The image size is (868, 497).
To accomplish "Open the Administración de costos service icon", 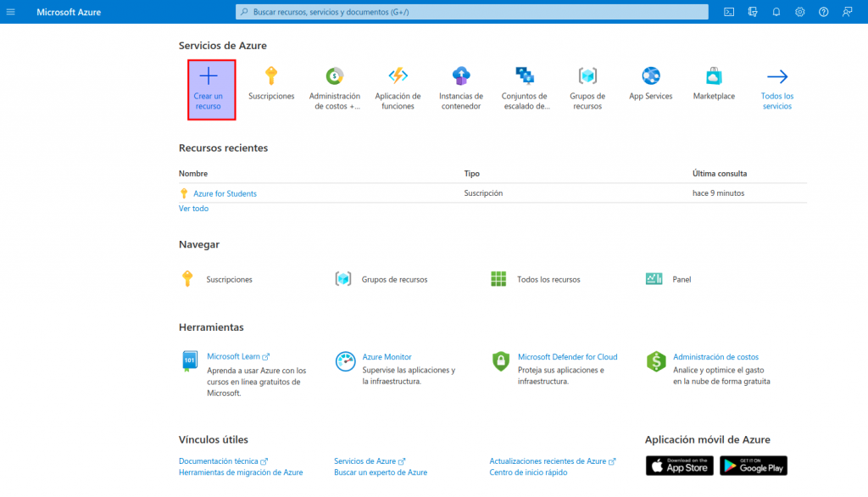I will coord(334,75).
